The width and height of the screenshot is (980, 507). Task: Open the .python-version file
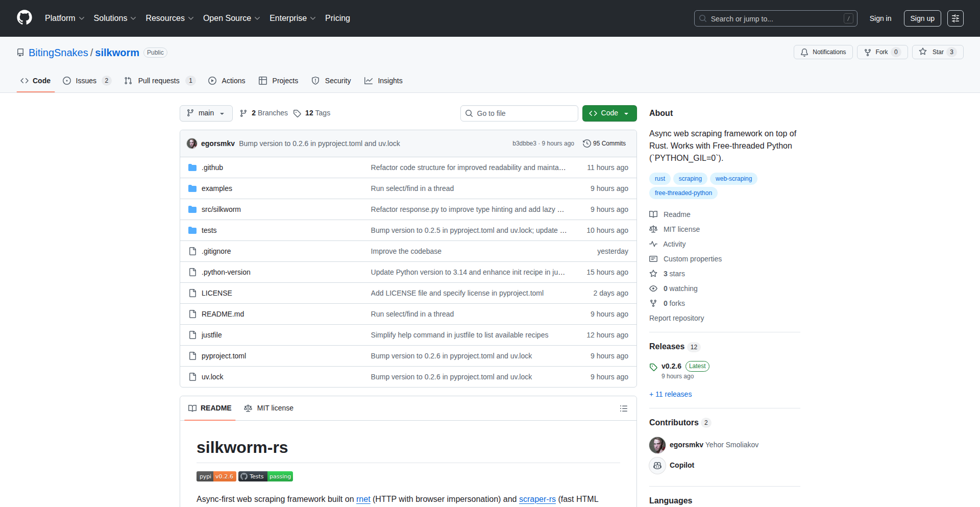point(226,272)
